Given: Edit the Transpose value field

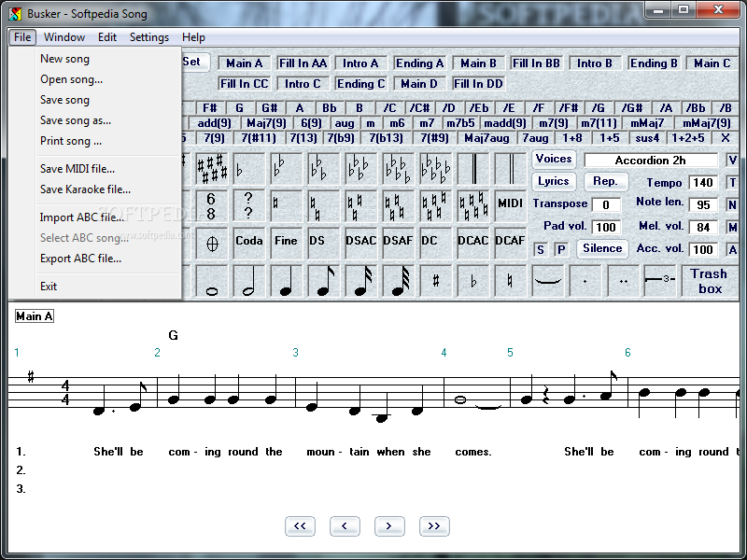Looking at the screenshot, I should (606, 205).
